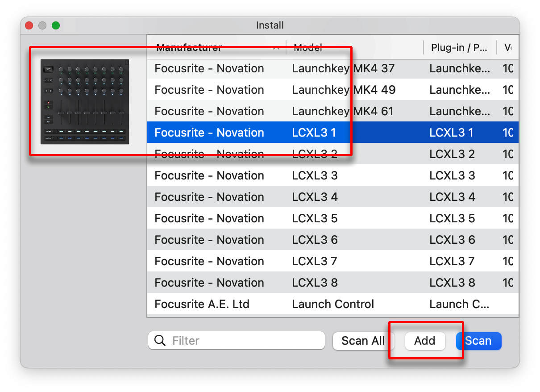Image resolution: width=540 pixels, height=392 pixels.
Task: Close the Install window with the red button
Action: point(29,25)
